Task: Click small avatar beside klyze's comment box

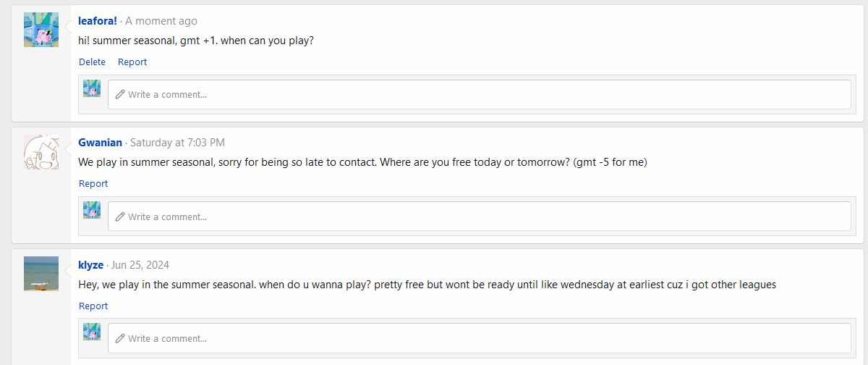Action: coord(92,332)
